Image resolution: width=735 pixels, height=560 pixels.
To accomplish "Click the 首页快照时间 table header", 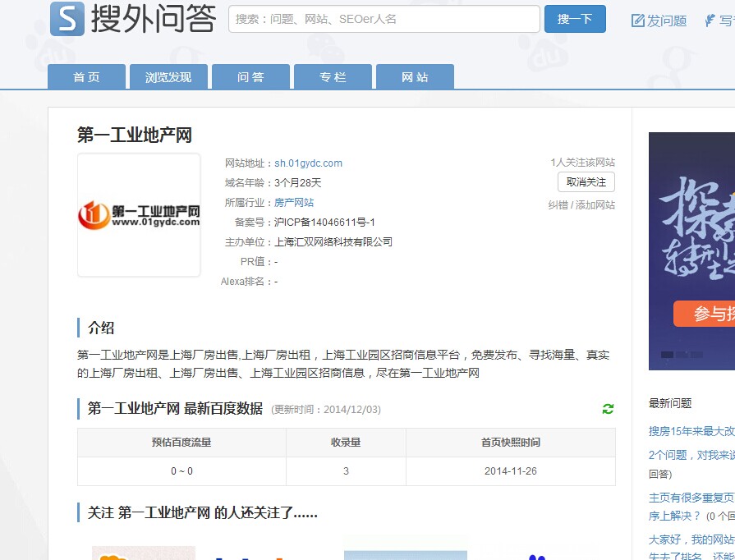I will click(511, 443).
